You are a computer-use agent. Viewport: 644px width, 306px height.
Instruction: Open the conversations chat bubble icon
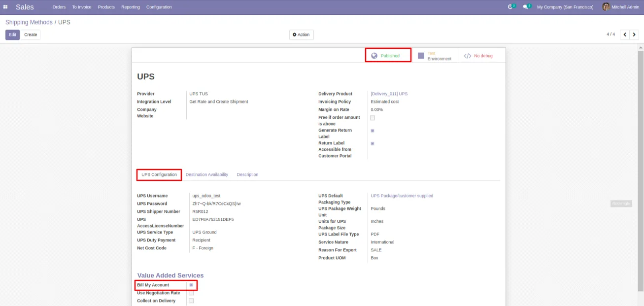[526, 7]
